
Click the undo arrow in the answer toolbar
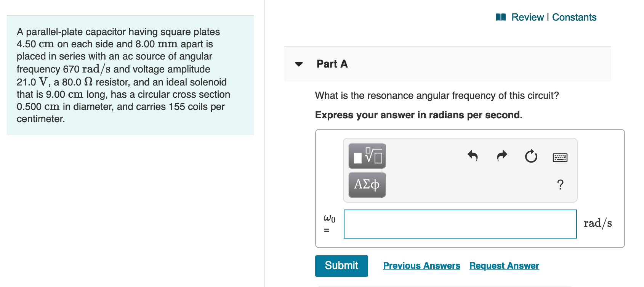point(473,156)
